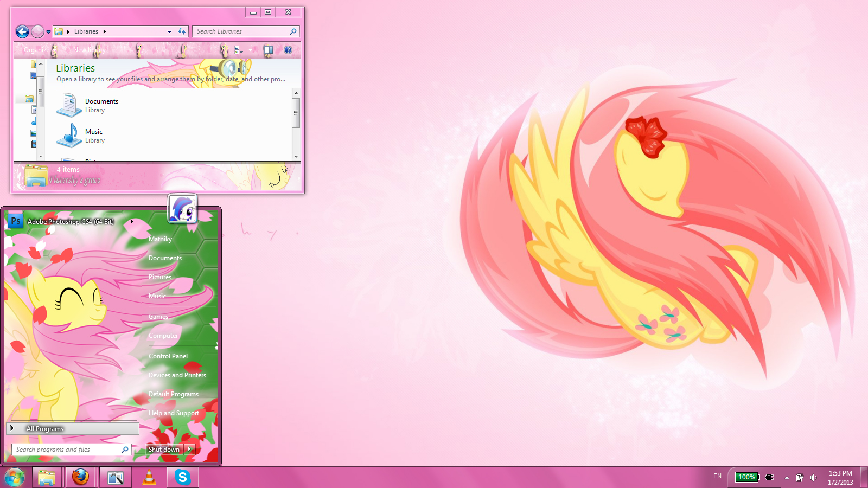Open Control Panel from the Start menu

click(x=168, y=356)
